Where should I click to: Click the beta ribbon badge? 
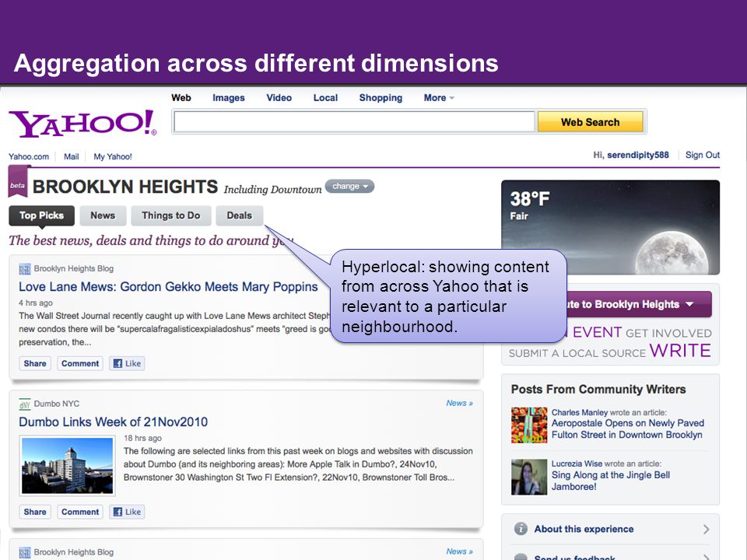[18, 182]
